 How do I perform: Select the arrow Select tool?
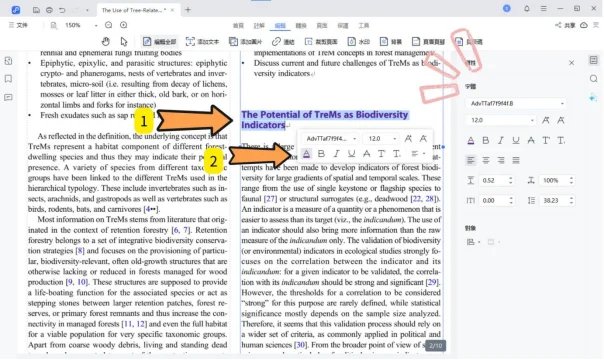[124, 41]
